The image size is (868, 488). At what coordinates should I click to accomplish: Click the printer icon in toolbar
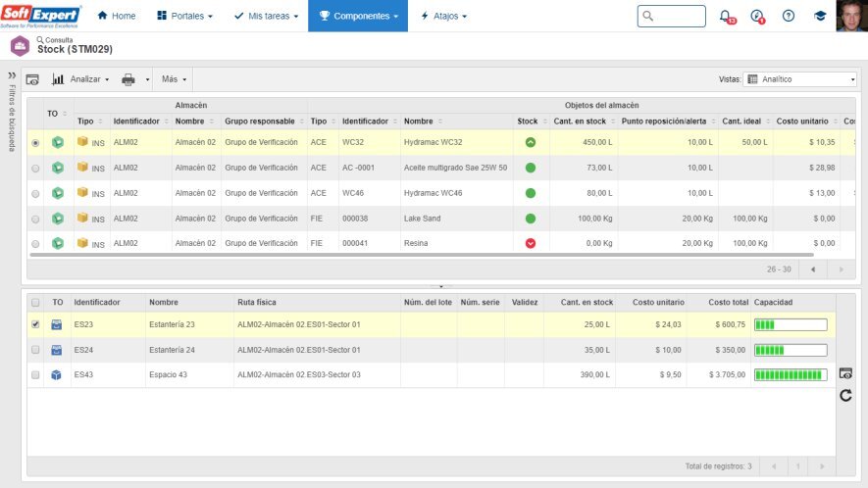pyautogui.click(x=128, y=79)
